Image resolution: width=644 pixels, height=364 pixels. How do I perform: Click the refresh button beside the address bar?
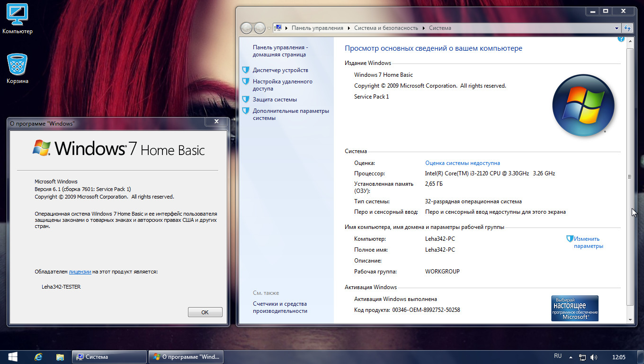(627, 28)
